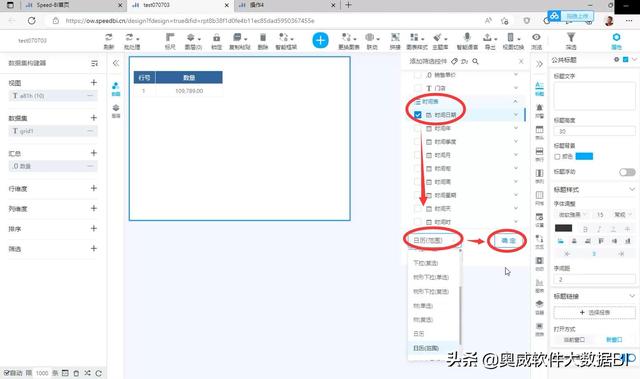
Task: Click the 确定 confirm button
Action: coord(508,241)
